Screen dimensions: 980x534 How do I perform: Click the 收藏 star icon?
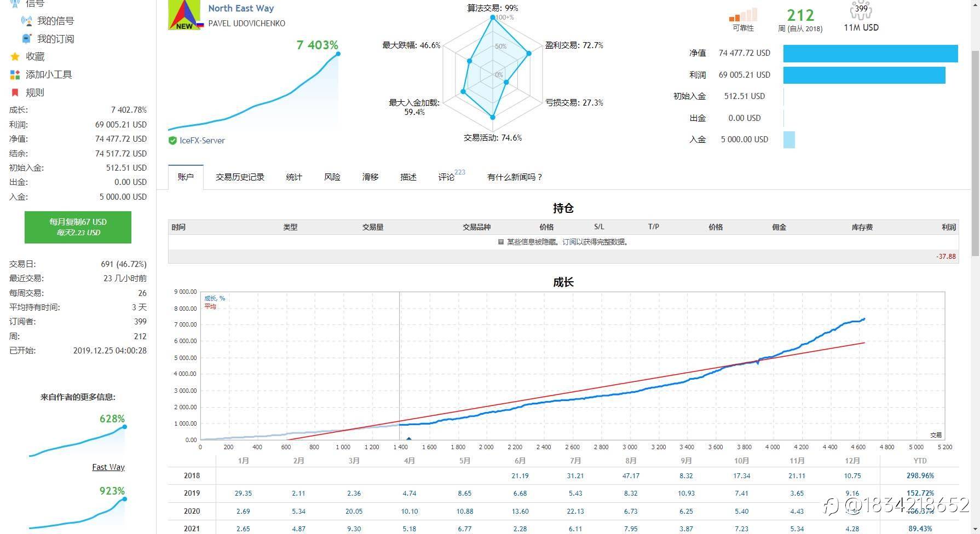[x=15, y=56]
